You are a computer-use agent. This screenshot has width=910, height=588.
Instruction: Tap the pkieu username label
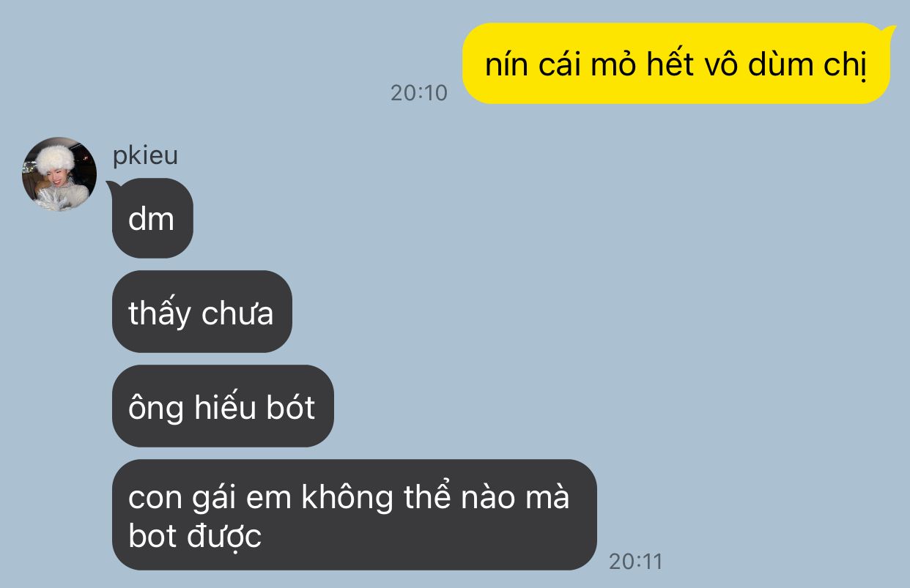[x=145, y=156]
